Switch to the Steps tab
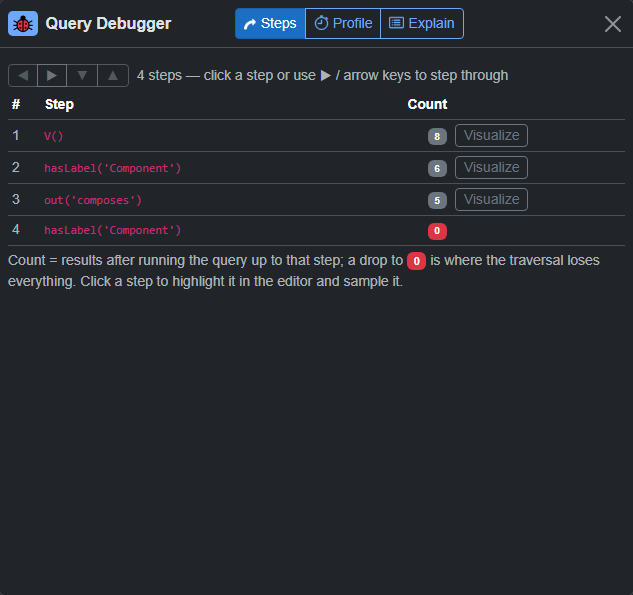Viewport: 633px width, 595px height. coord(270,23)
